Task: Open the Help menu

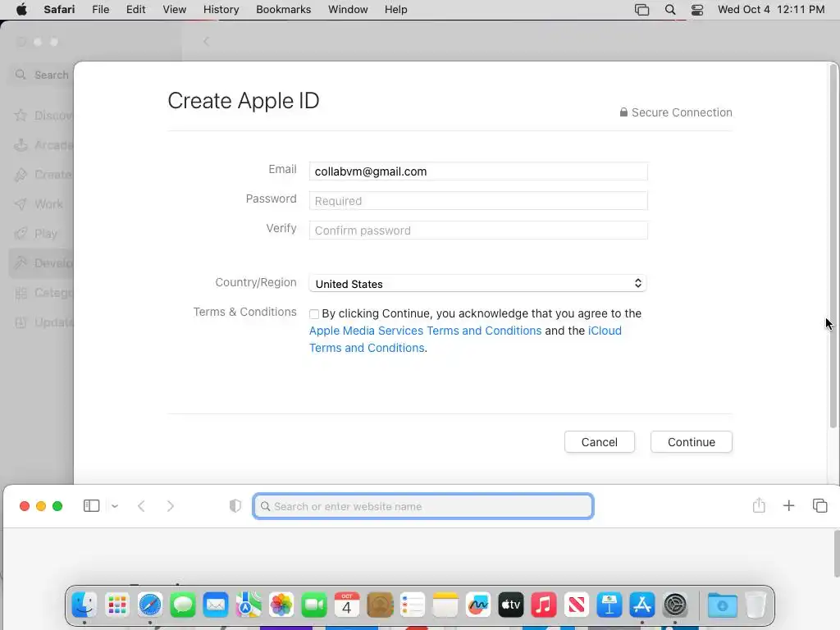Action: [396, 10]
